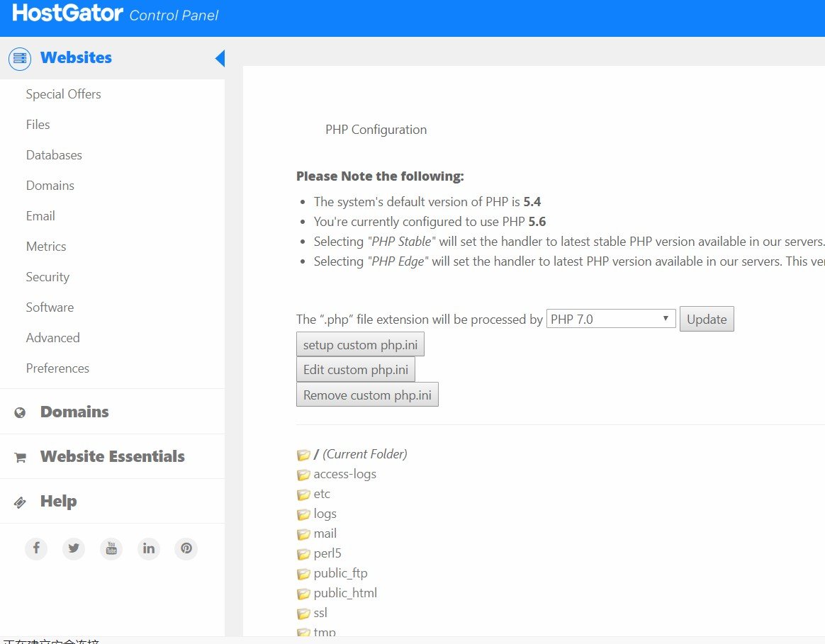Click the currently configured PHP 5.6 text
The width and height of the screenshot is (825, 644).
click(537, 222)
